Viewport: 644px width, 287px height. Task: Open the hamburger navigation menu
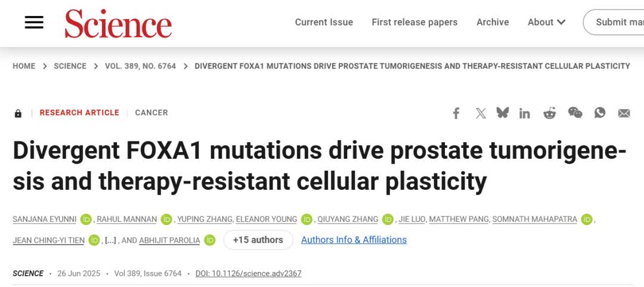coord(34,22)
